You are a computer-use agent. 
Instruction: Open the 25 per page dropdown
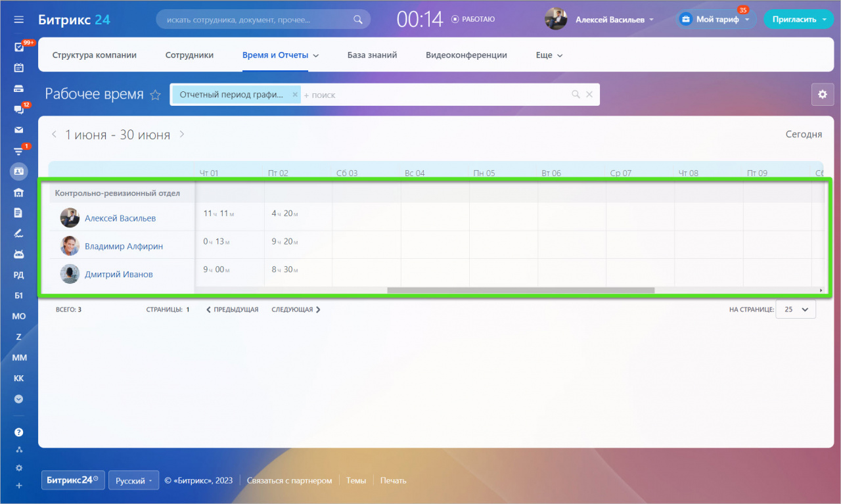coord(796,309)
